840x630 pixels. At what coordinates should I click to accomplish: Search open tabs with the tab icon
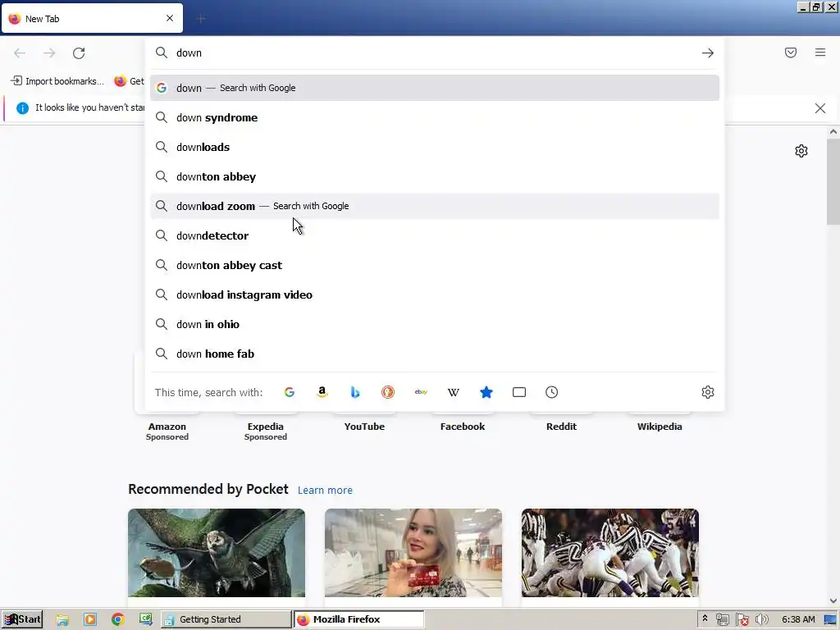pos(519,392)
